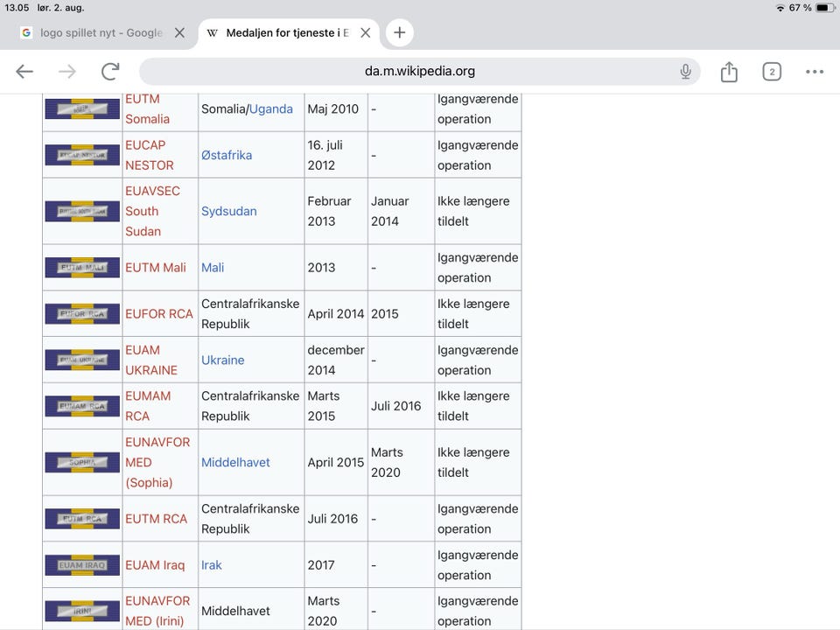Open the three-dots browser menu
840x630 pixels.
815,71
